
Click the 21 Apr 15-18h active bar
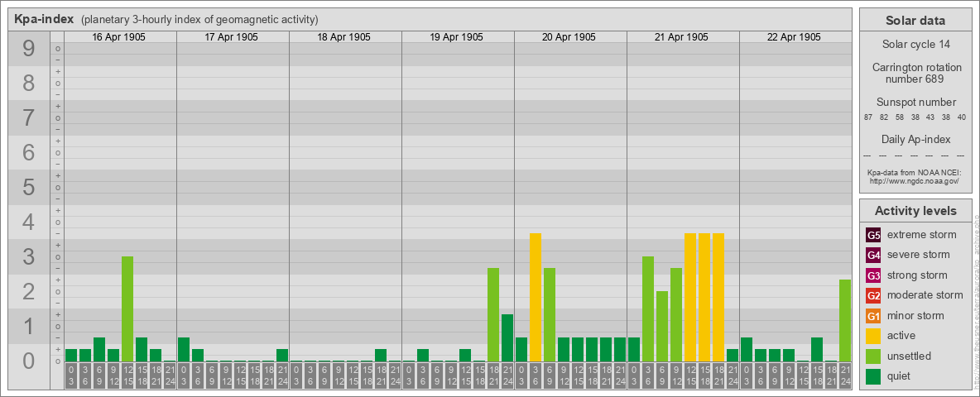tap(704, 297)
